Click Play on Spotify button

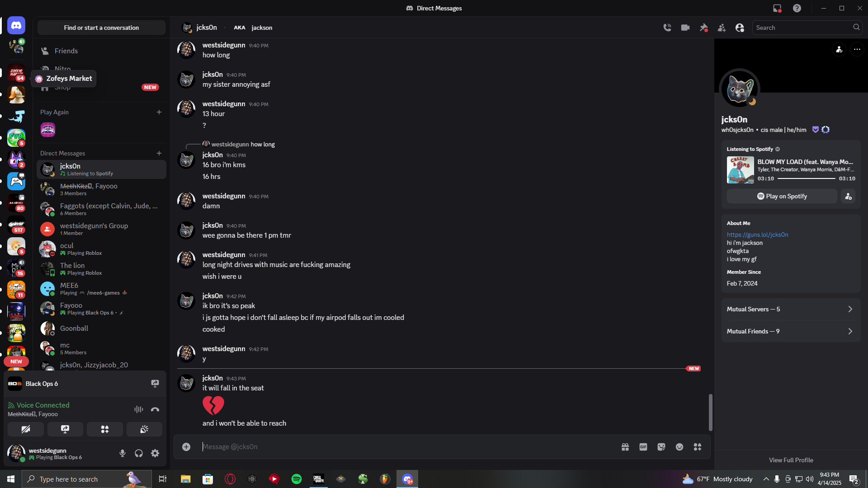coord(782,196)
